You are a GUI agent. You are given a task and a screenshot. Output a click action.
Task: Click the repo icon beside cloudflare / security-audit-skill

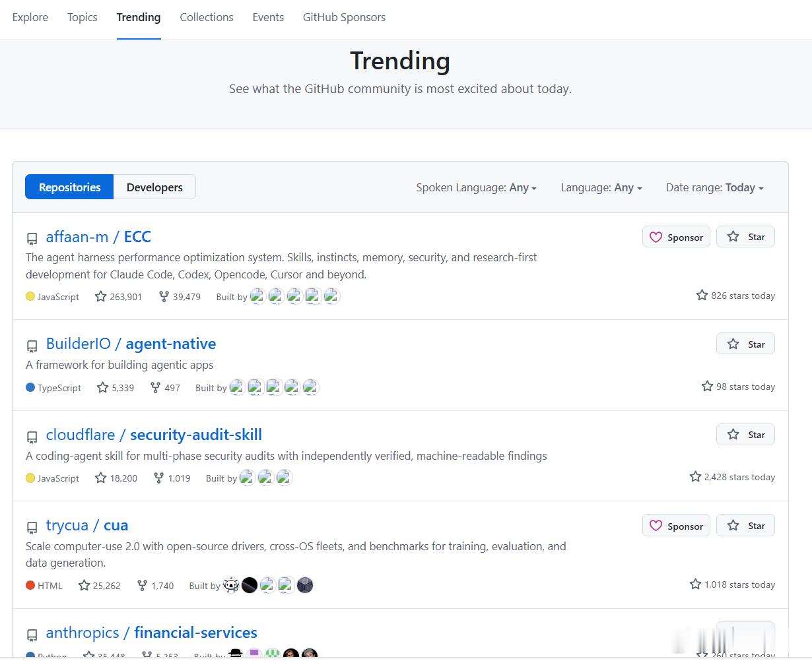click(32, 437)
